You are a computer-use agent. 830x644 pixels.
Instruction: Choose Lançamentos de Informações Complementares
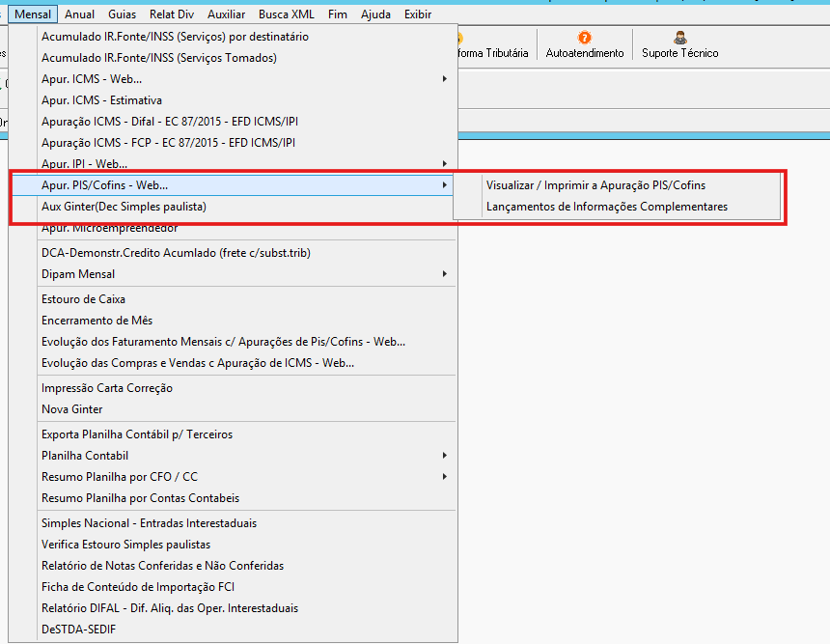click(618, 207)
